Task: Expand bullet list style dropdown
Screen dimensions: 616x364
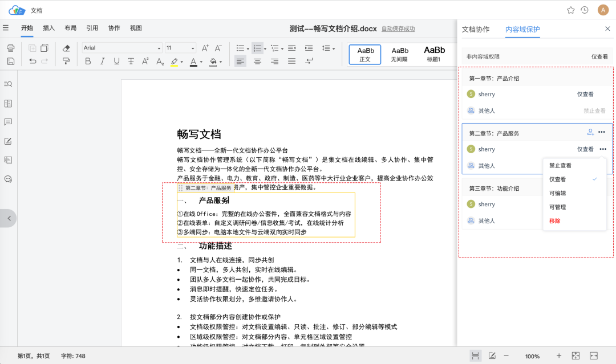Action: click(248, 49)
